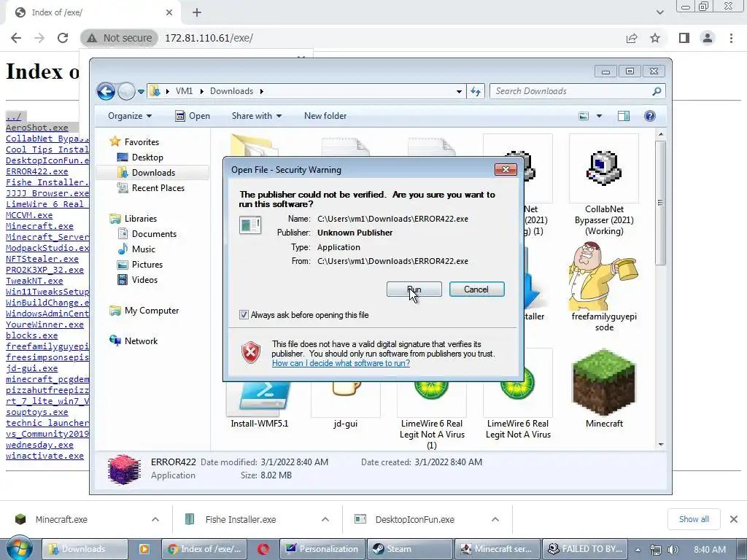Open Explorer help icon
The height and width of the screenshot is (560, 747).
650,116
